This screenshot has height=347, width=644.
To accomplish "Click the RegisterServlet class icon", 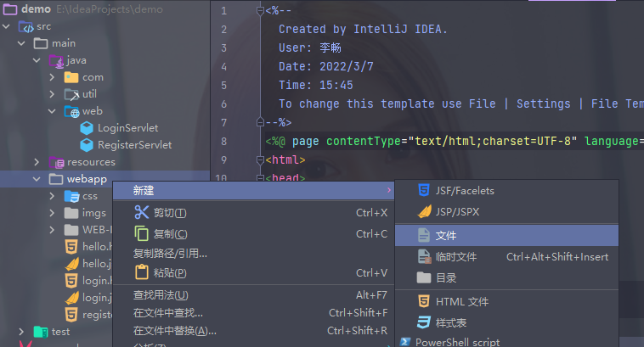I will click(87, 145).
